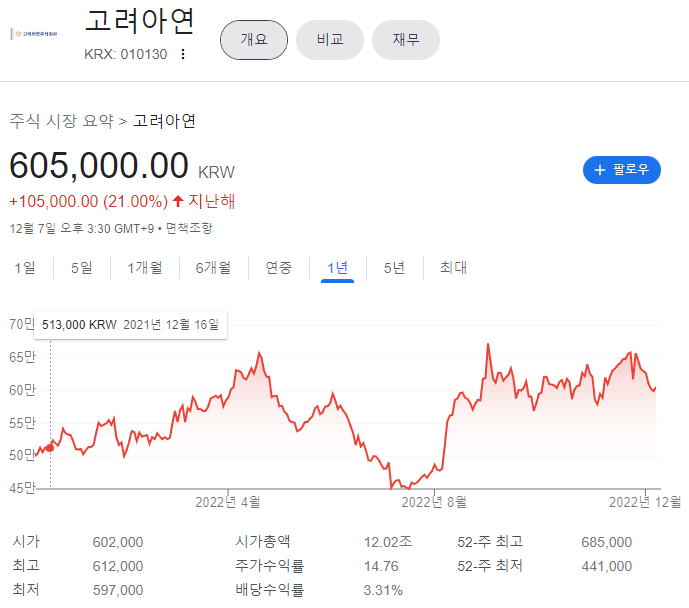689x608 pixels.
Task: Show the 5일 chart range
Action: [x=82, y=268]
